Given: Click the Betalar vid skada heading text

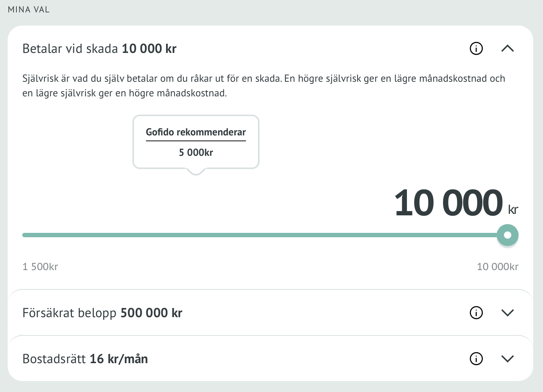Looking at the screenshot, I should click(99, 49).
